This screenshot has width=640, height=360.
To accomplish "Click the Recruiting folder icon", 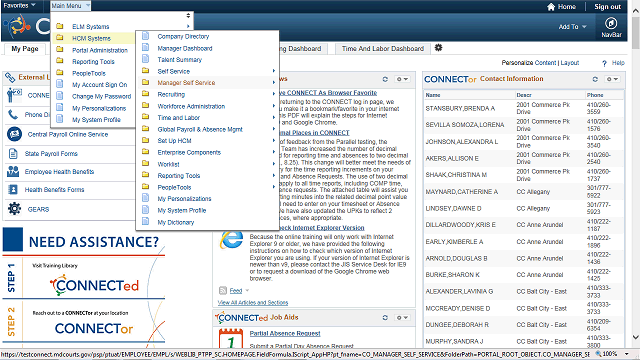I will (x=145, y=94).
